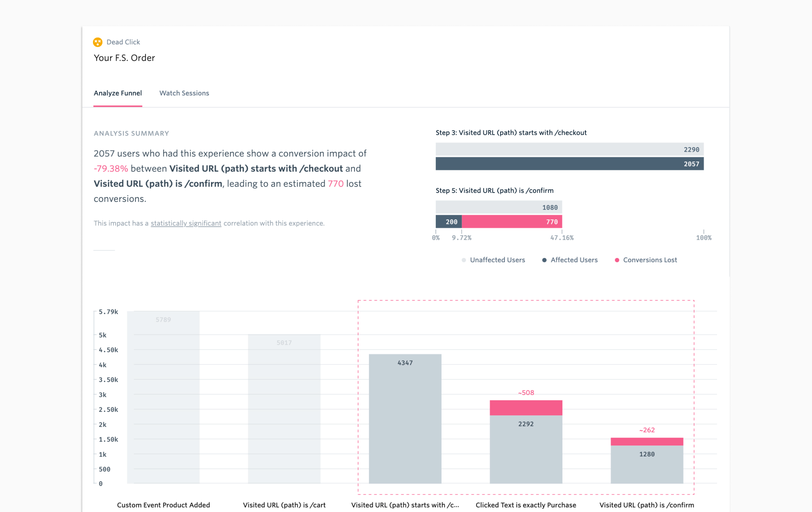Click the Dead Click status icon
This screenshot has width=812, height=512.
[x=97, y=42]
